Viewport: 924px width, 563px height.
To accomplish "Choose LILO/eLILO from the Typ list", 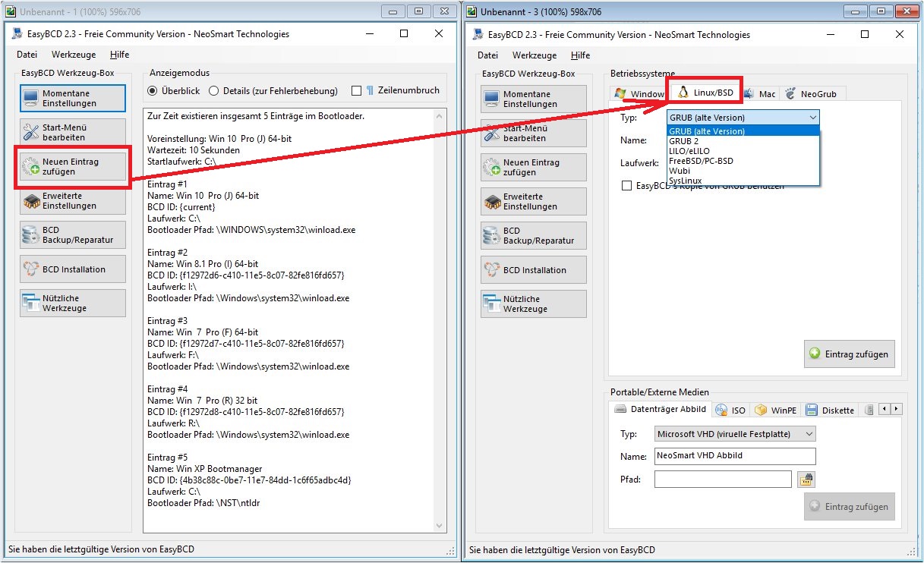I will coord(743,151).
